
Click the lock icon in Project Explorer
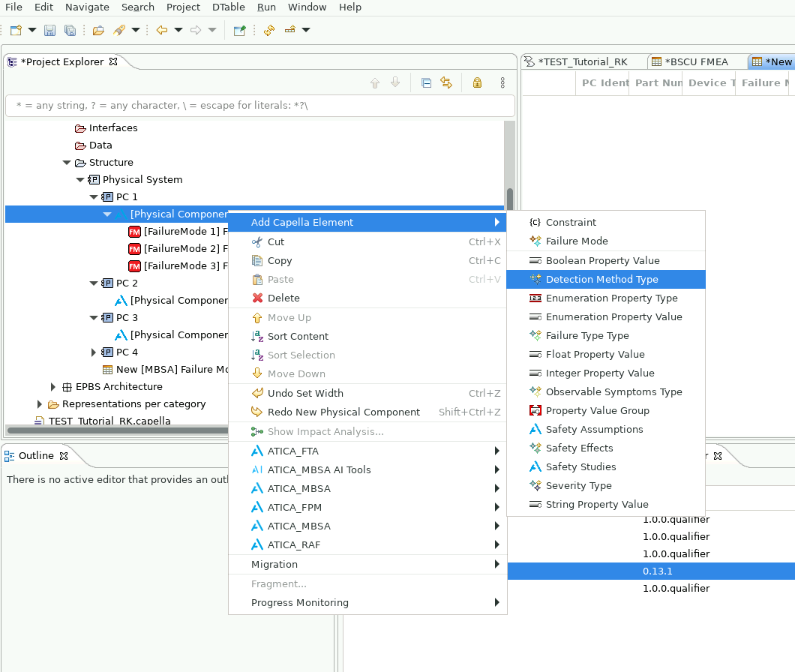pyautogui.click(x=477, y=82)
